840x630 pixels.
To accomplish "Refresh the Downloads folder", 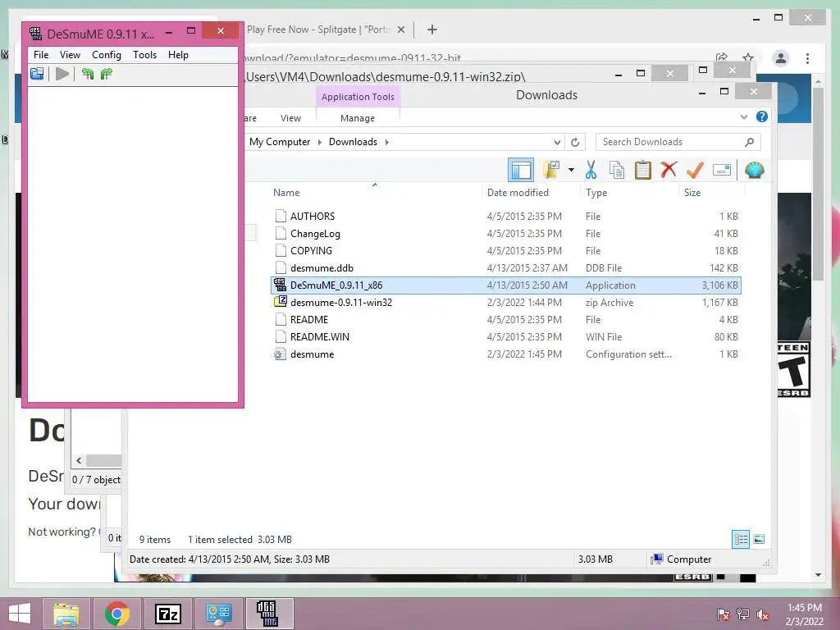I will click(575, 142).
